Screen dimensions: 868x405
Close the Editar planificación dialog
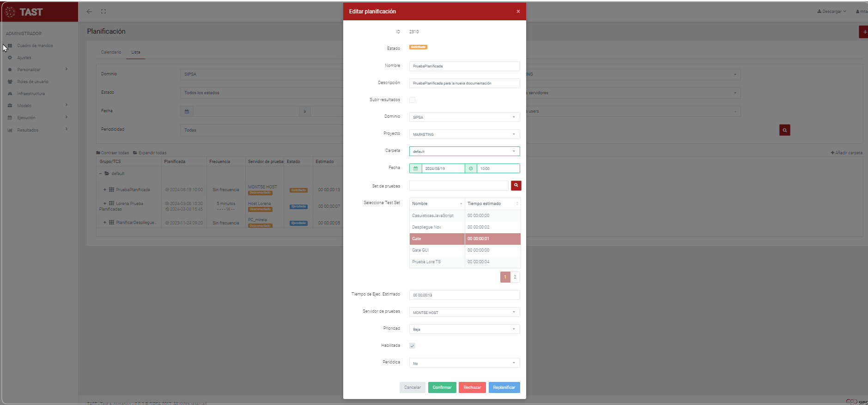click(x=518, y=12)
